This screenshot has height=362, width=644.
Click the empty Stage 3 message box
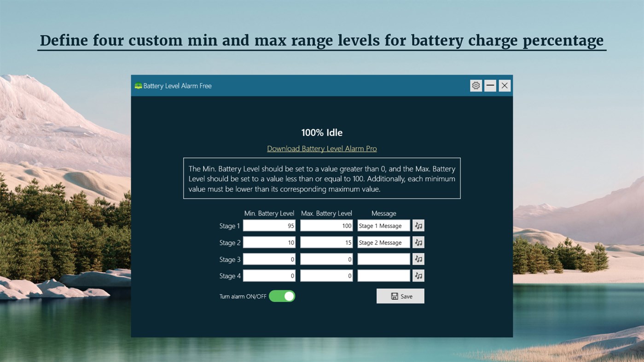pyautogui.click(x=383, y=259)
